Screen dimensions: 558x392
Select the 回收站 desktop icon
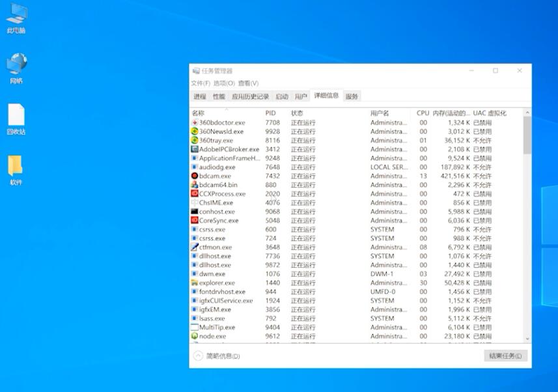coord(16,120)
